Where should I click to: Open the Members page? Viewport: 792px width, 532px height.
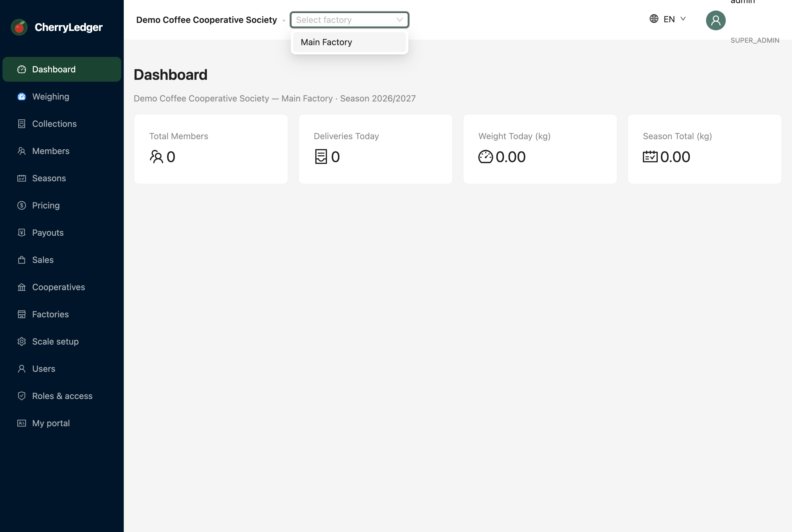coord(62,151)
